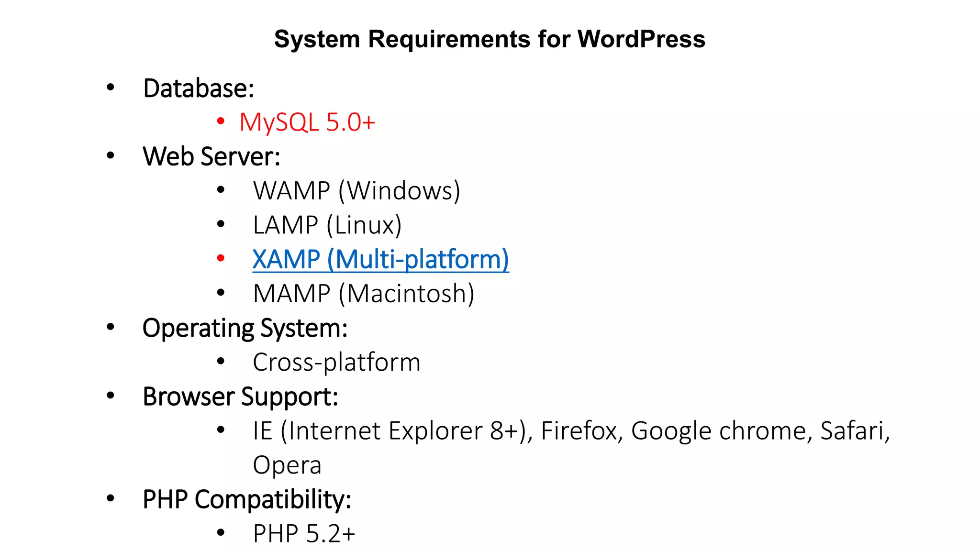The image size is (980, 551).
Task: Open the XAMP (Multi-platform) link
Action: (x=380, y=260)
